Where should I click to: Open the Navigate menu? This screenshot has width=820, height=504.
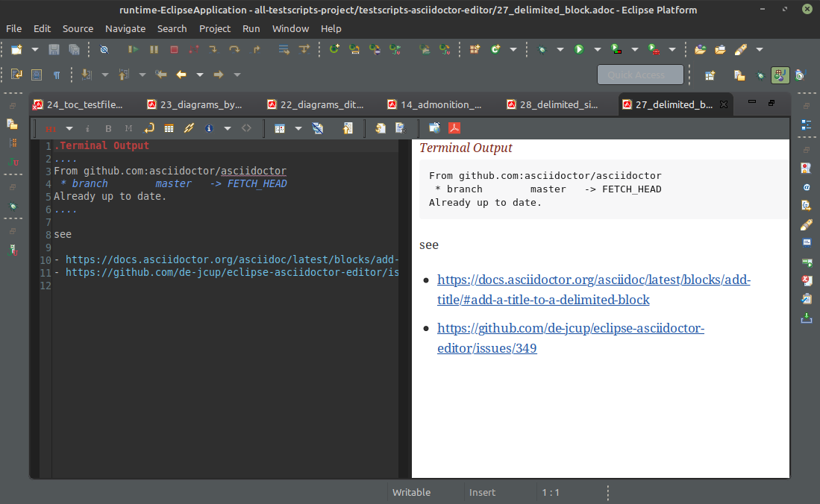click(x=125, y=28)
